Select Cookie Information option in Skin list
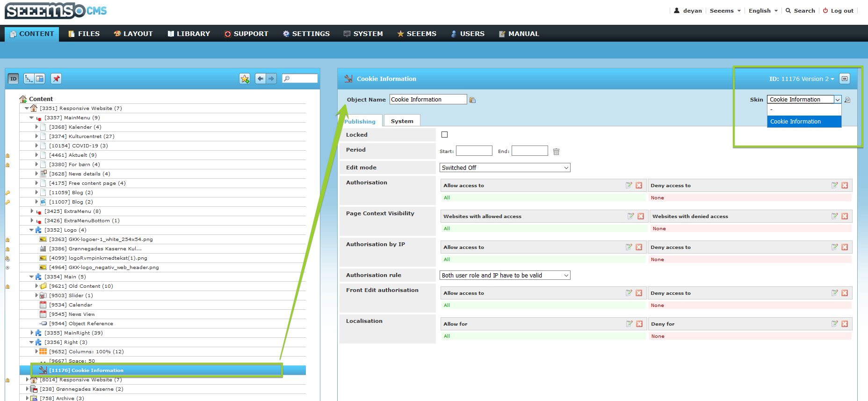Screen dimensions: 868x401 804,122
